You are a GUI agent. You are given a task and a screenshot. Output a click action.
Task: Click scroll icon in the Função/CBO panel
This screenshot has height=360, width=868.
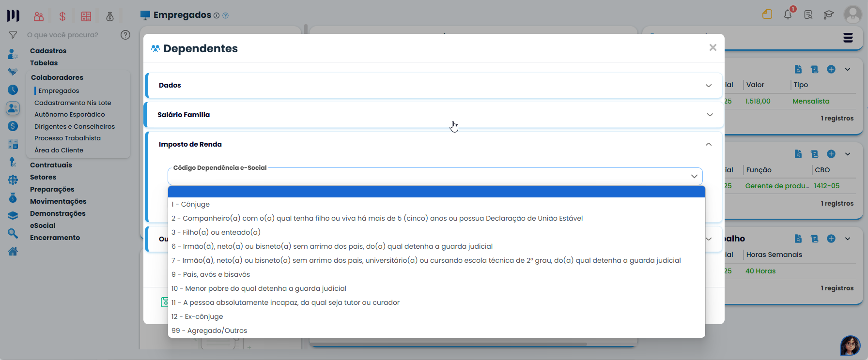[815, 154]
